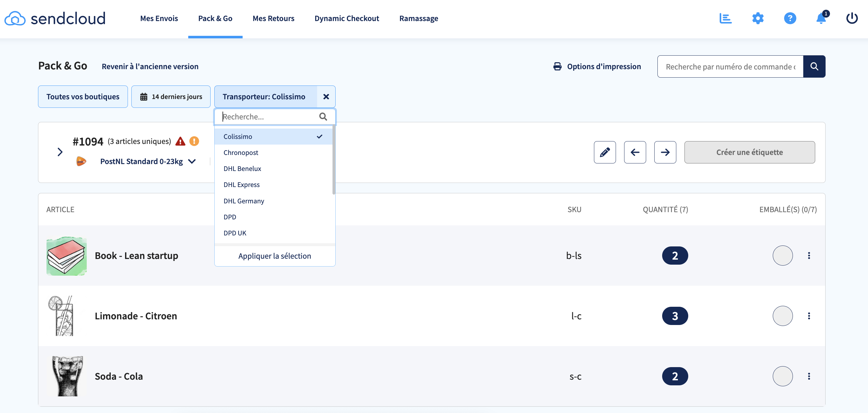Viewport: 868px width, 413px height.
Task: Click SKU s-c cell
Action: [x=575, y=376]
